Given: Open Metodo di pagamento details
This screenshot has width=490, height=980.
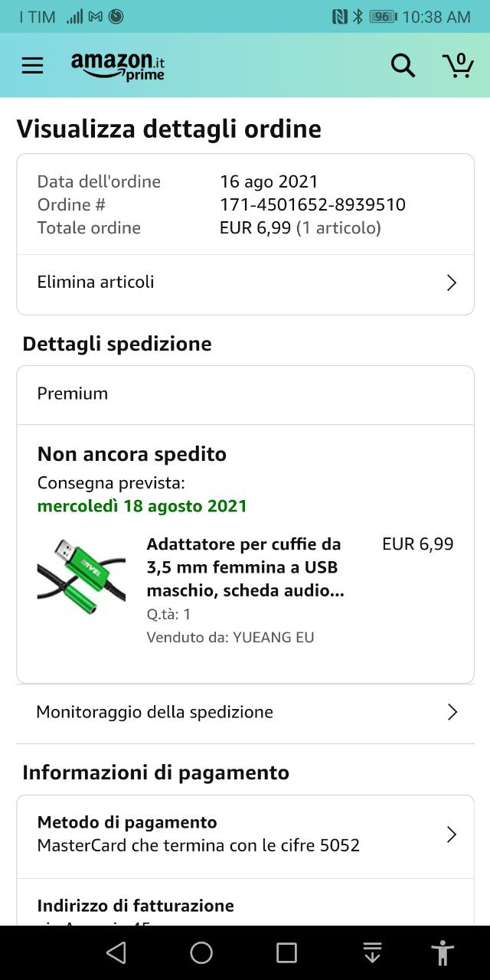Looking at the screenshot, I should 199,835.
